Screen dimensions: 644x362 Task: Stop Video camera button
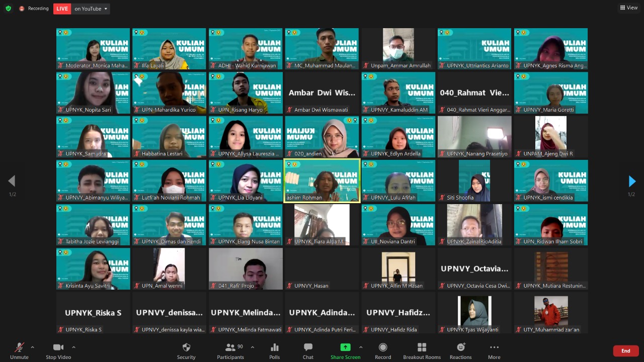(x=58, y=351)
